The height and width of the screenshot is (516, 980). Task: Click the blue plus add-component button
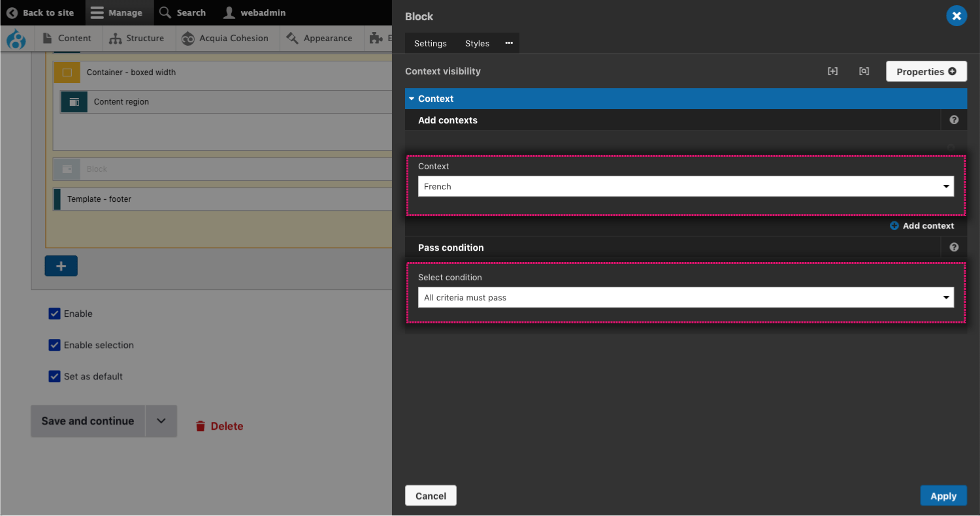[x=61, y=266]
